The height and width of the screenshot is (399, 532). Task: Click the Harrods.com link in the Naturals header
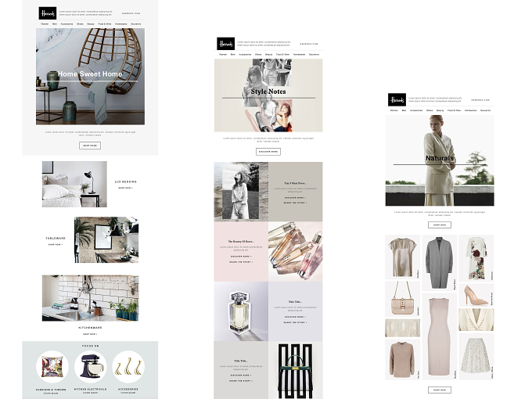click(x=480, y=100)
